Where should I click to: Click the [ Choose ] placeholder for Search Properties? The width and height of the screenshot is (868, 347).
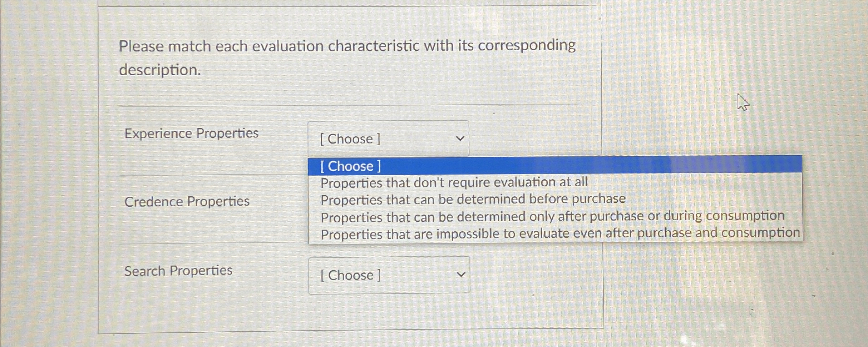[350, 275]
